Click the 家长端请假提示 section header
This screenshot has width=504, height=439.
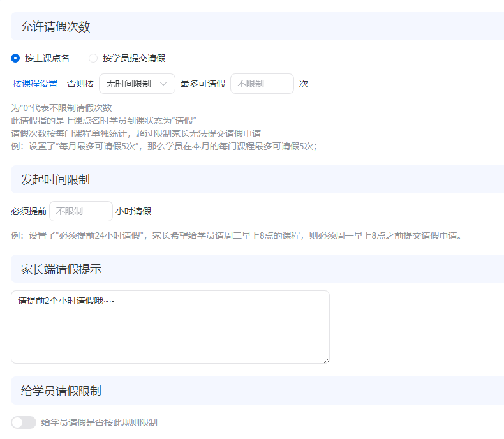point(61,269)
